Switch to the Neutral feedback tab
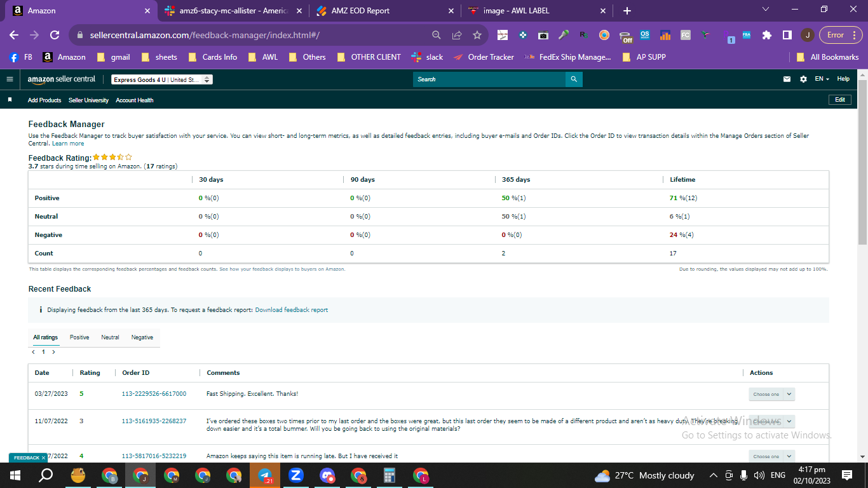Image resolution: width=868 pixels, height=488 pixels. pos(110,337)
